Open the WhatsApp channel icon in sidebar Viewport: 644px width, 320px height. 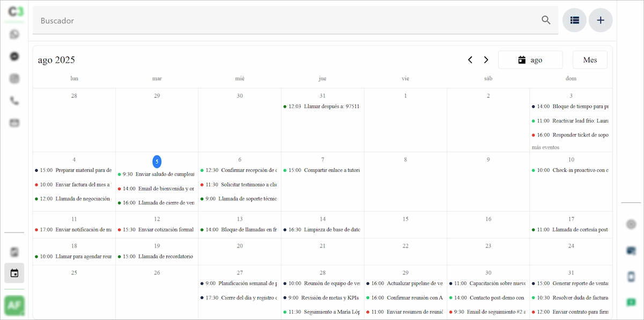tap(14, 33)
